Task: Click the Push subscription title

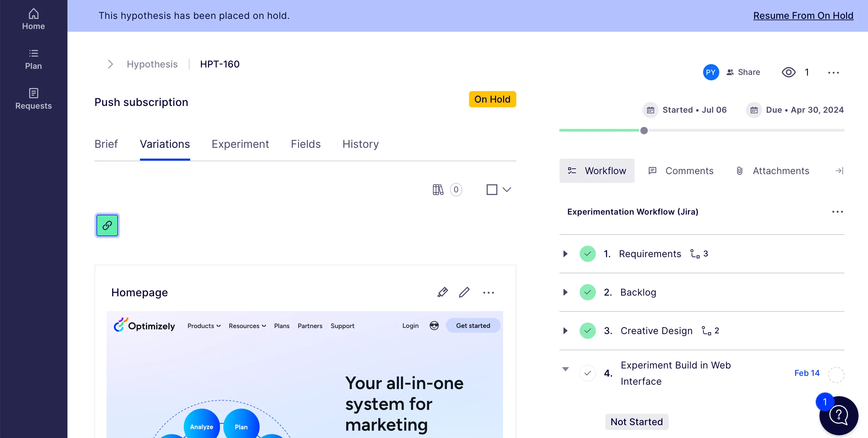Action: tap(141, 102)
